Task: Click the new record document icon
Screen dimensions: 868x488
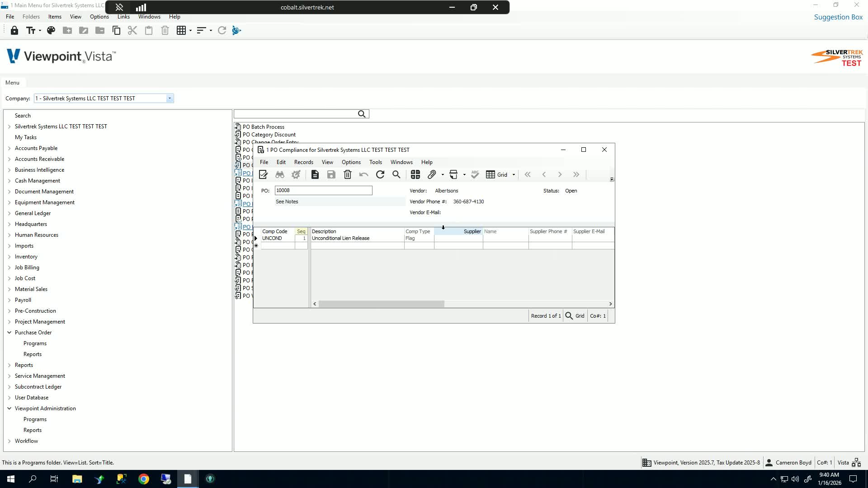Action: click(x=315, y=175)
